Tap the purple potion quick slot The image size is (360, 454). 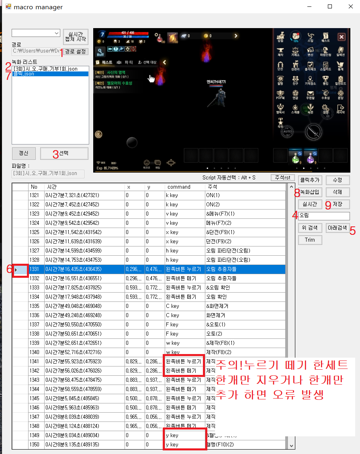coord(310,157)
